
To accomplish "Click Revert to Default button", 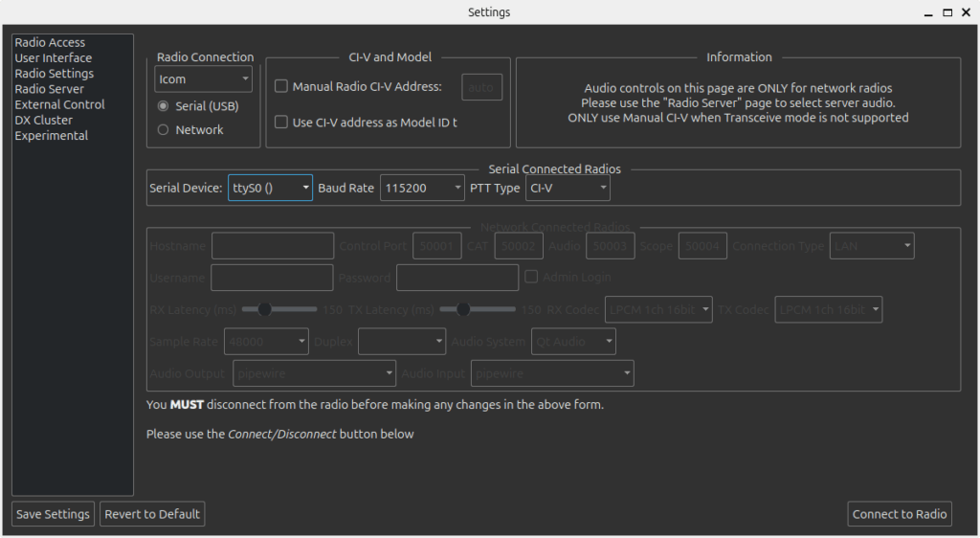I will (152, 514).
